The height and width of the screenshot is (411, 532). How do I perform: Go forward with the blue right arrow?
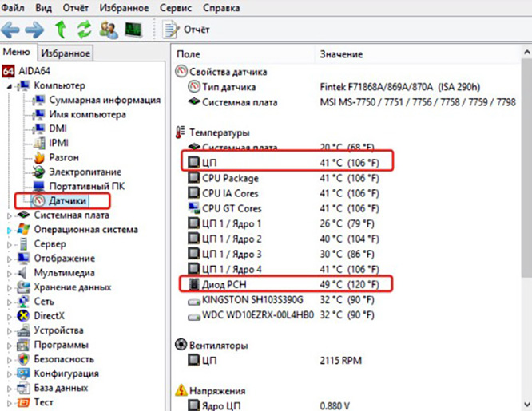(x=34, y=30)
